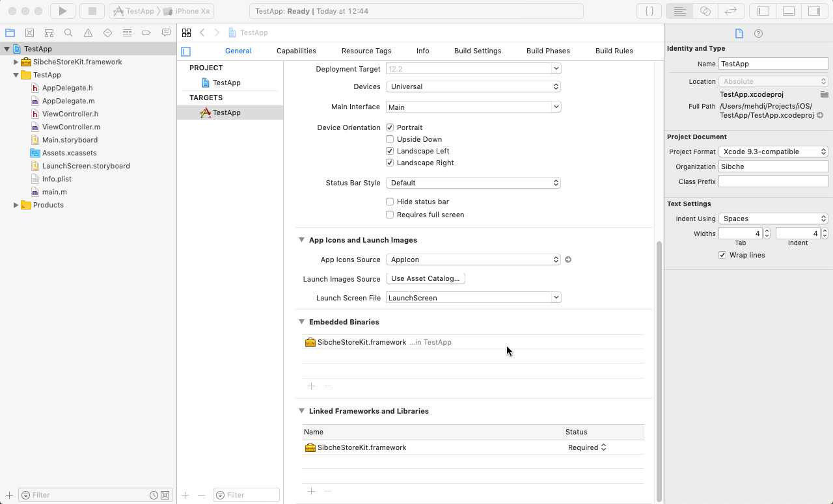Image resolution: width=833 pixels, height=504 pixels.
Task: Run the app with the Play button
Action: tap(62, 11)
